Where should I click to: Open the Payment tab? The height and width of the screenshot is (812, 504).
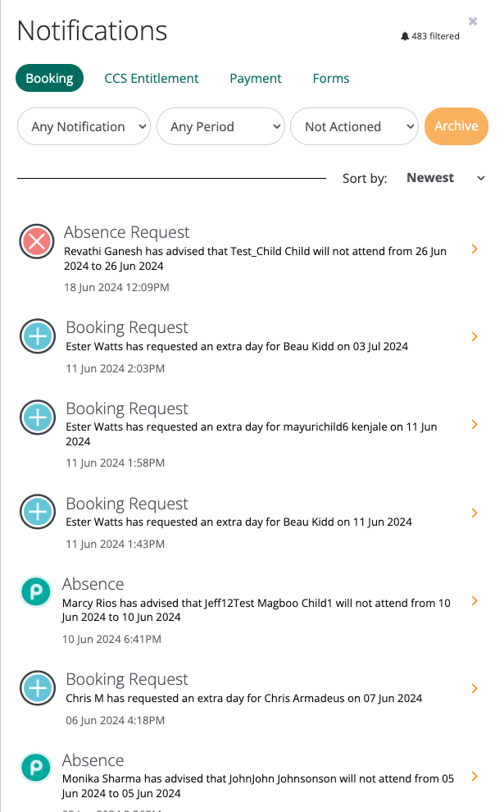[x=255, y=78]
